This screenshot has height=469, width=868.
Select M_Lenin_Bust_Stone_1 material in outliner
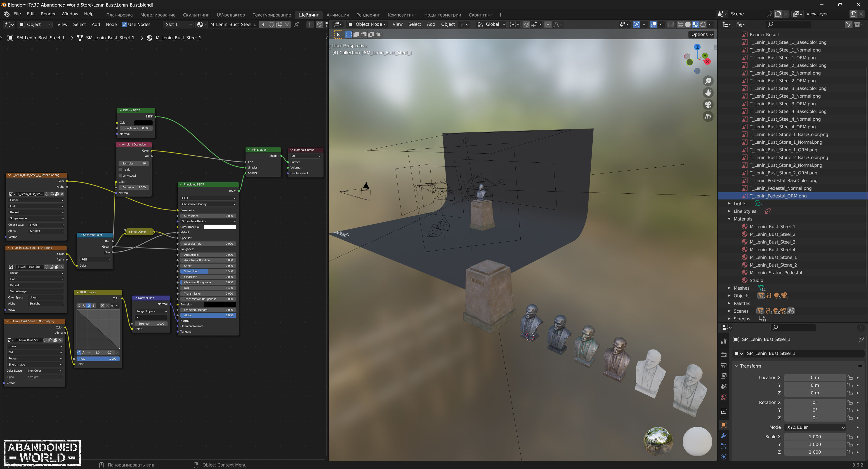coord(773,257)
